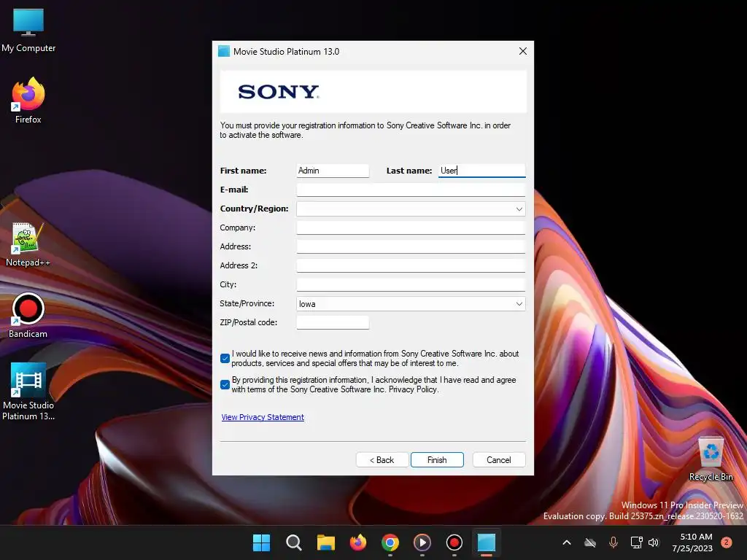The height and width of the screenshot is (560, 747).
Task: Open clock and date in taskbar
Action: pyautogui.click(x=692, y=542)
